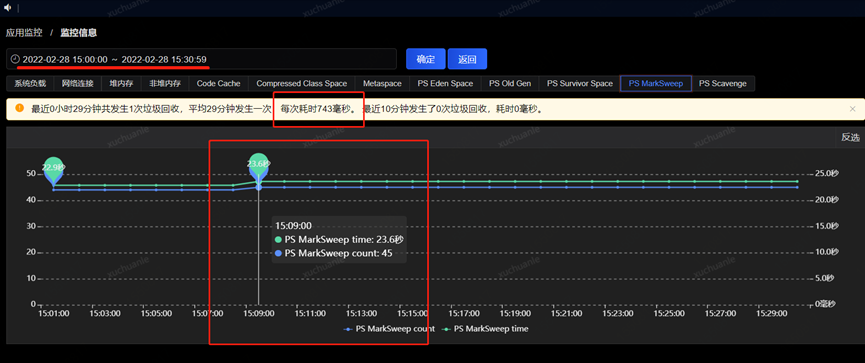
Task: Click the 返回 back button
Action: click(467, 59)
